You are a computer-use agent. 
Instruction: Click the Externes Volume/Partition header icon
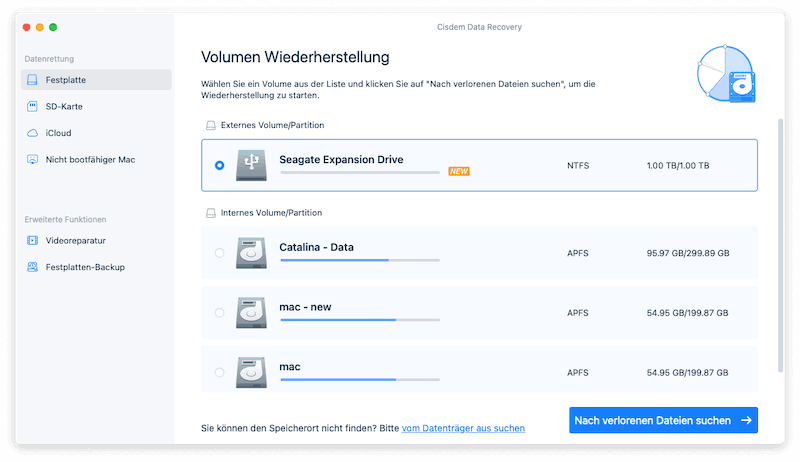pos(211,125)
